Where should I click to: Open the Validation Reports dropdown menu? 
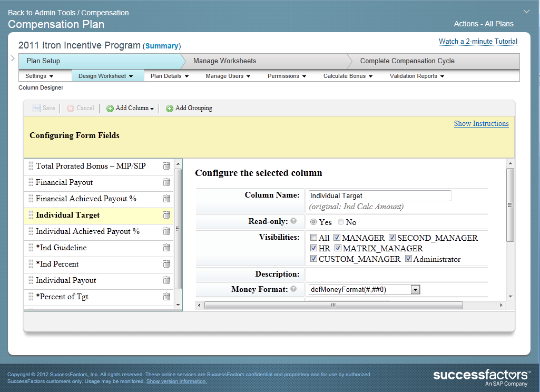417,76
